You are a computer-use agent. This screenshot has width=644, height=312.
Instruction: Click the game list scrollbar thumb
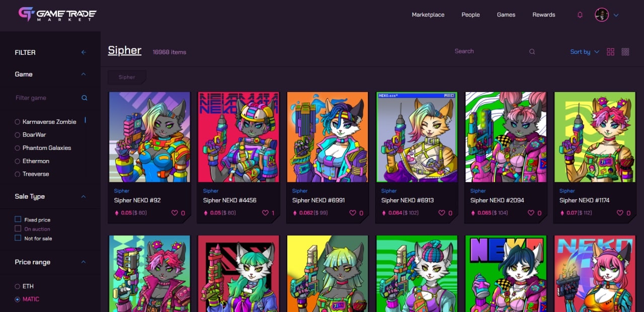click(x=85, y=120)
